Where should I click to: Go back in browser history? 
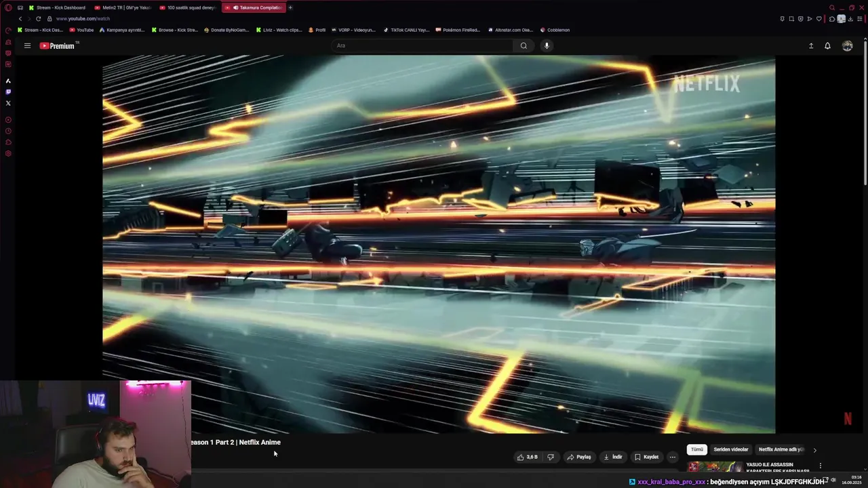(20, 19)
